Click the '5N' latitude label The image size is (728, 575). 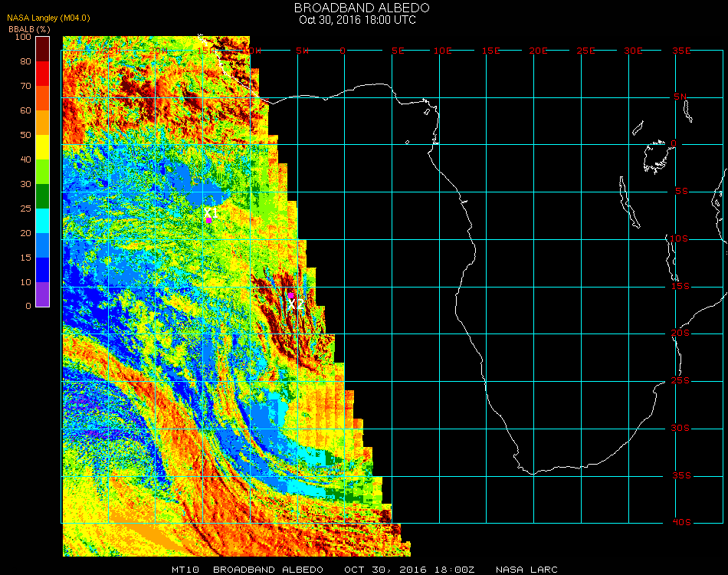coord(680,97)
